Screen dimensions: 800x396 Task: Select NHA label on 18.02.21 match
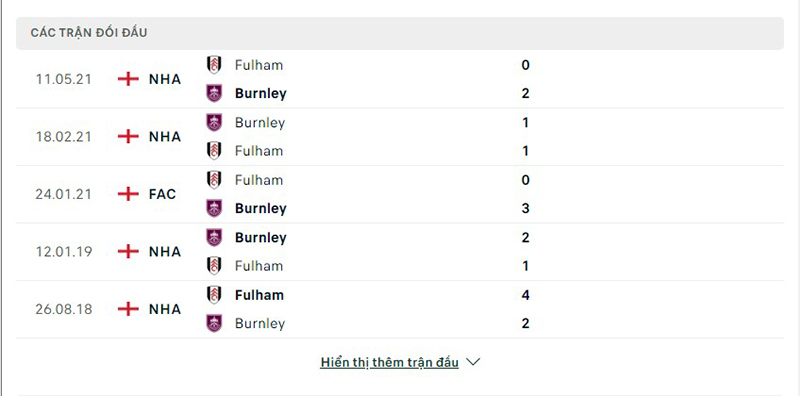[x=165, y=137]
